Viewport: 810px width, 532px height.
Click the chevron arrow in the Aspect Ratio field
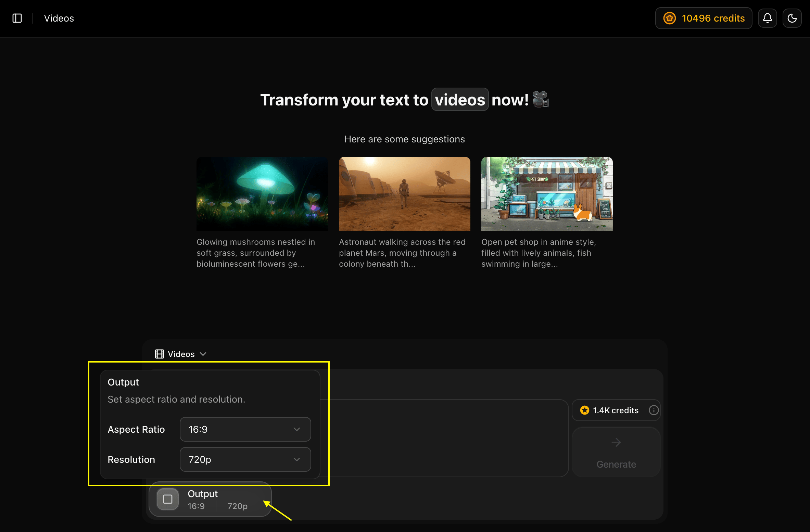pos(297,429)
